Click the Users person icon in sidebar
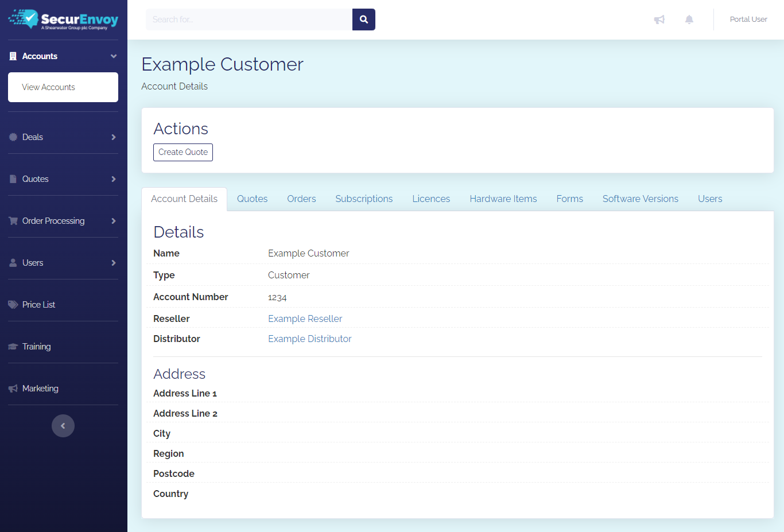The height and width of the screenshot is (532, 784). coord(13,263)
